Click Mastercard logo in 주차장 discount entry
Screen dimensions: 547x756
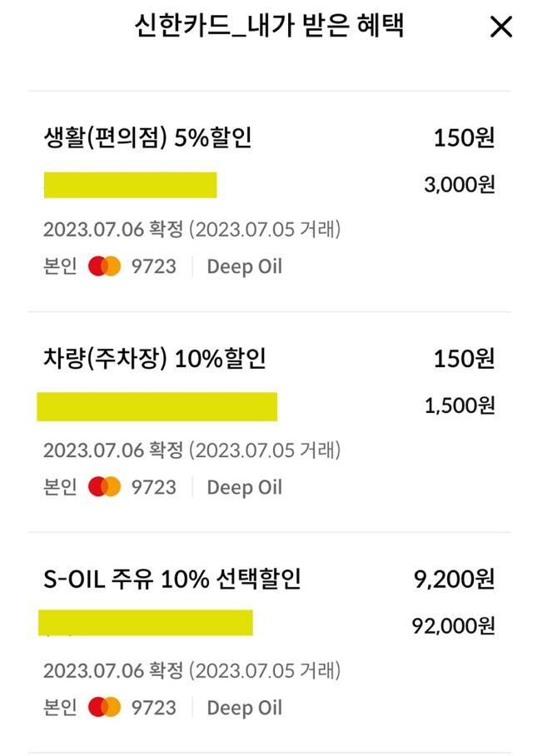coord(105,487)
